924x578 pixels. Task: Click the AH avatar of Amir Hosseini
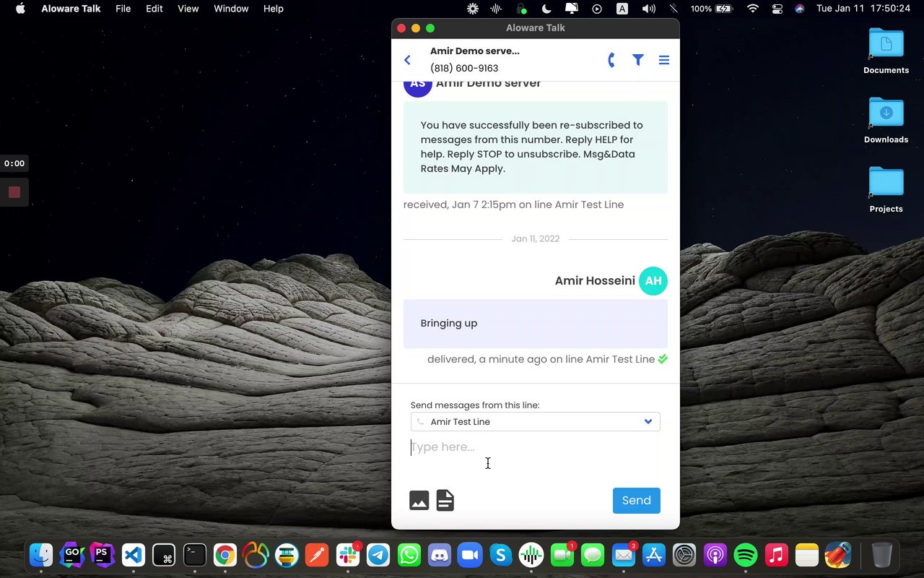click(653, 281)
